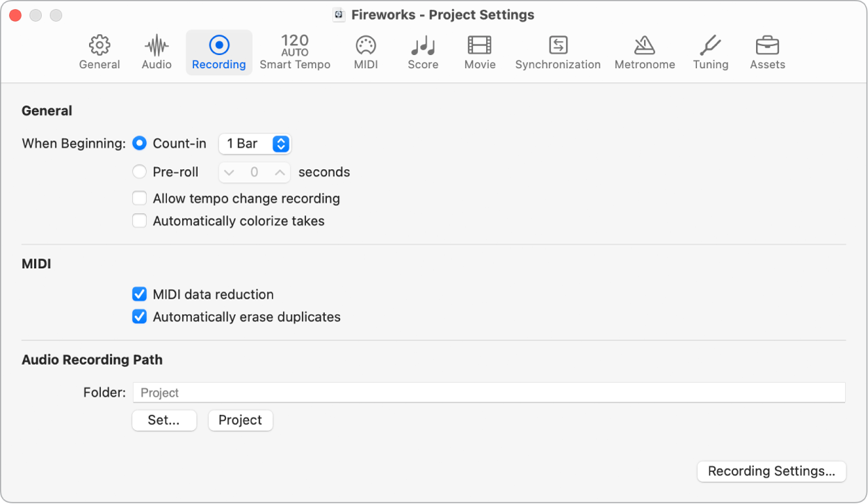
Task: Open the Tuning settings pane
Action: [710, 52]
